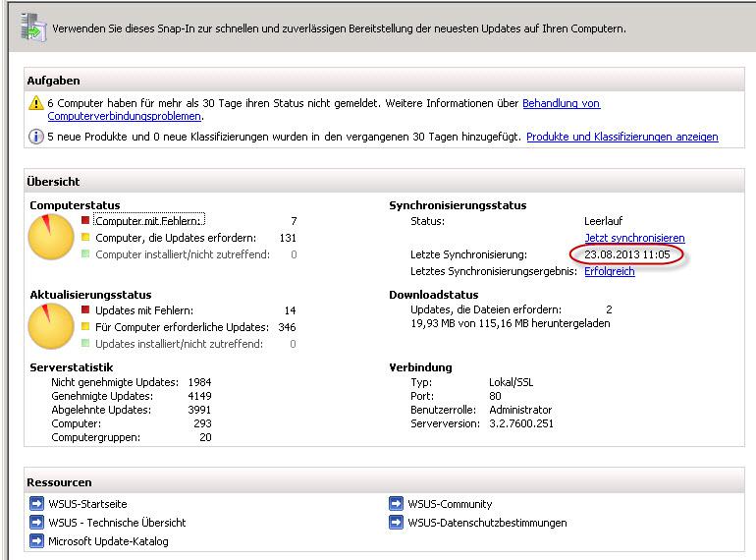This screenshot has height=560, width=756.
Task: Select Für Computer erforderliche Updates entry
Action: [x=182, y=327]
